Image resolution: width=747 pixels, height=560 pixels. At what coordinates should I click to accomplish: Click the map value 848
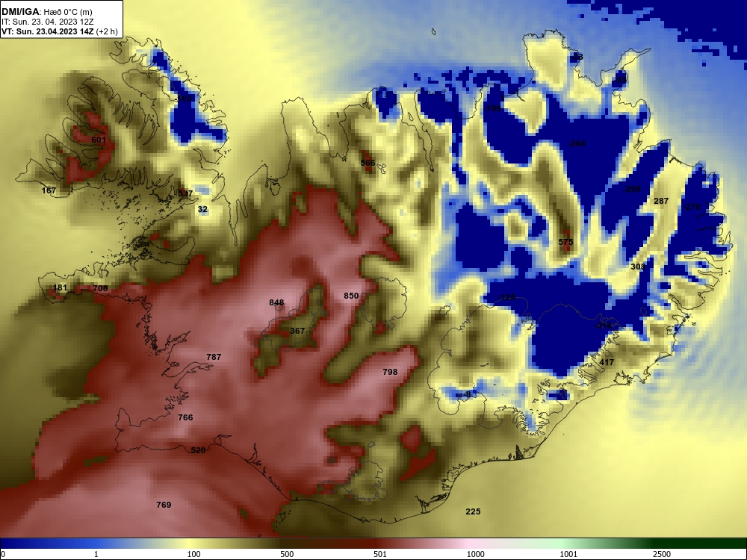click(276, 302)
